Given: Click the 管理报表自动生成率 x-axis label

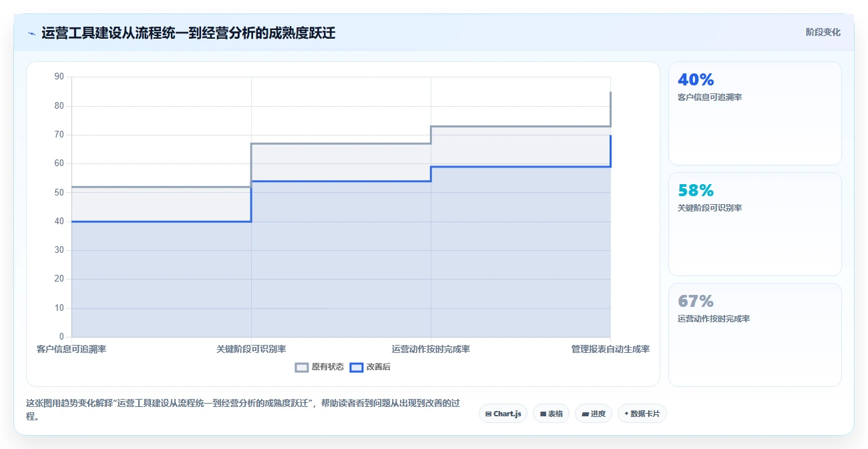Looking at the screenshot, I should tap(610, 349).
